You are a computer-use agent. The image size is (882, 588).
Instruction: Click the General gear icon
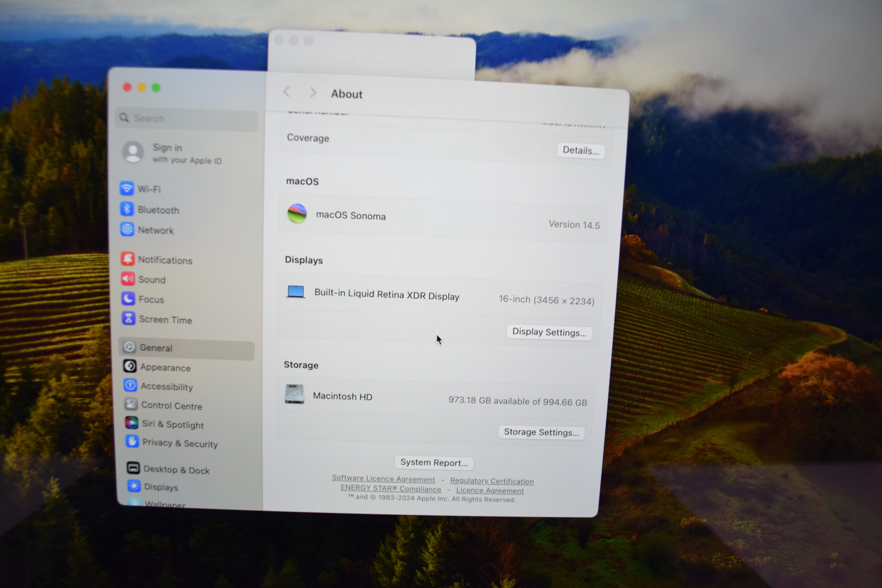[x=130, y=347]
